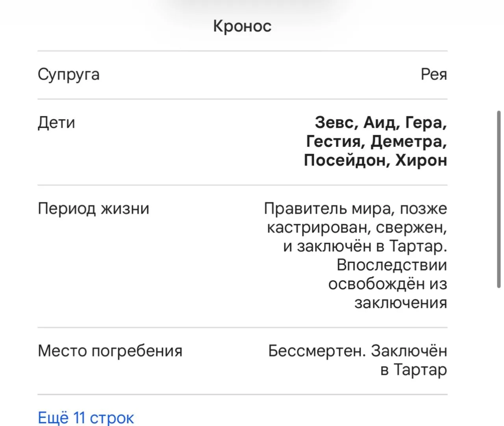Select the "освобождён из" text line

pos(388,284)
